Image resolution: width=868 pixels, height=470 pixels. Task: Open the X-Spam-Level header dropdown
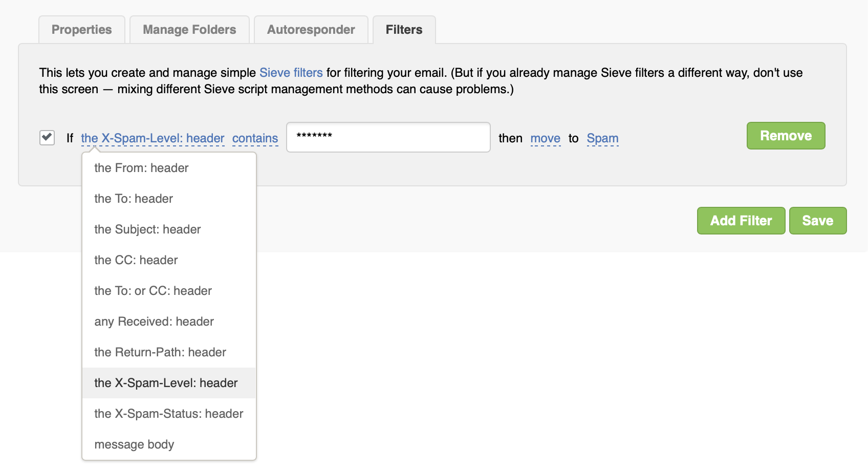tap(153, 138)
